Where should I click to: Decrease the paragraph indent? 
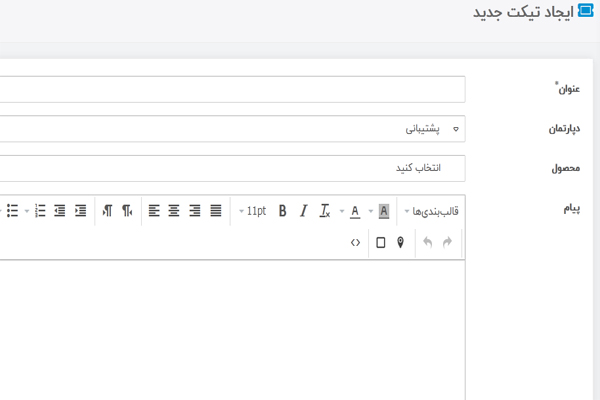(60, 211)
